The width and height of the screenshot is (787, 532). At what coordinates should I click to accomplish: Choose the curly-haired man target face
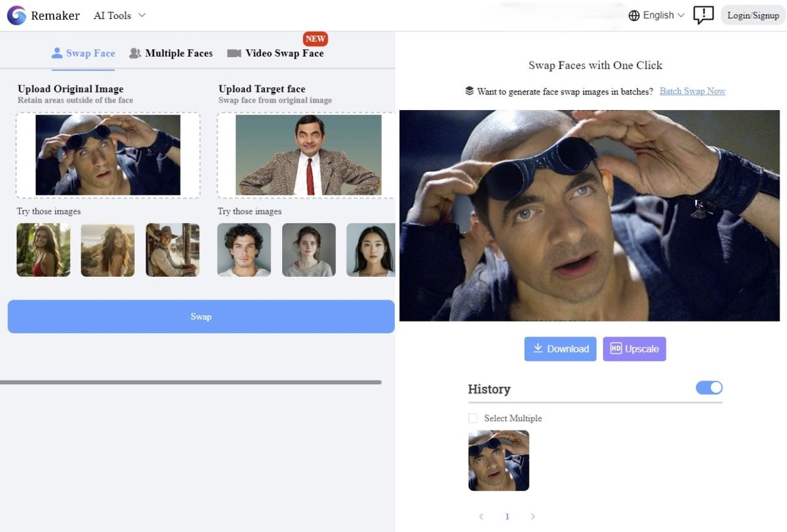pos(244,250)
